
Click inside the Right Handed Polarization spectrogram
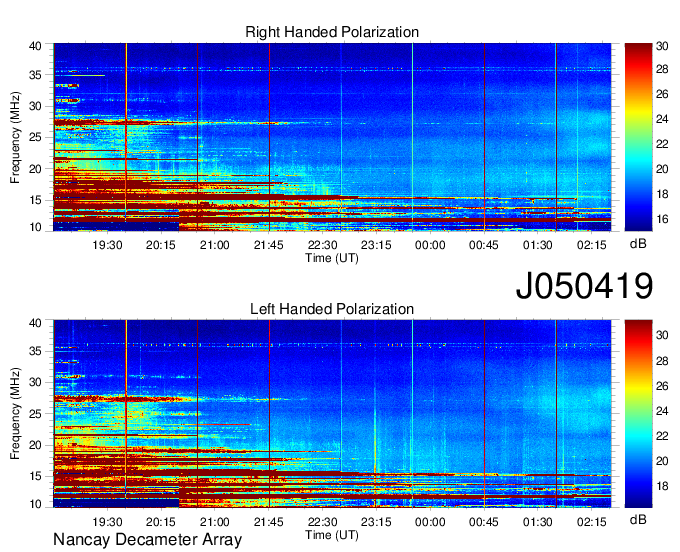(332, 137)
